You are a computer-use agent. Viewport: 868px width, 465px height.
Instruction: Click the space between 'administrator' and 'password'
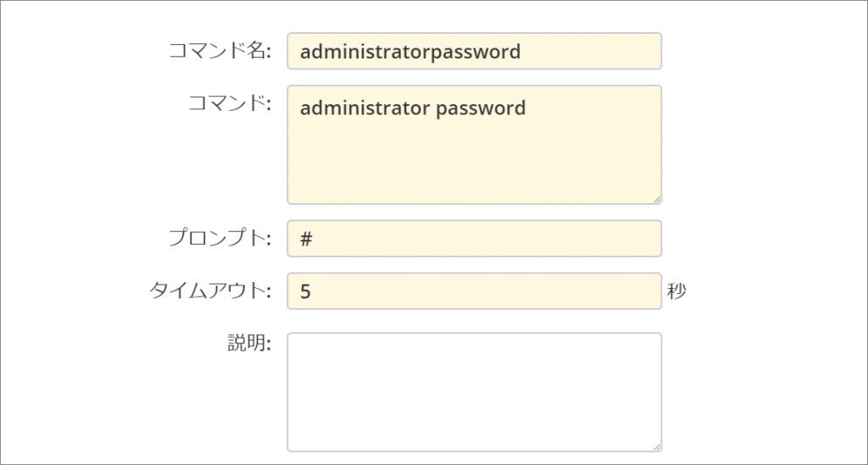[x=432, y=108]
